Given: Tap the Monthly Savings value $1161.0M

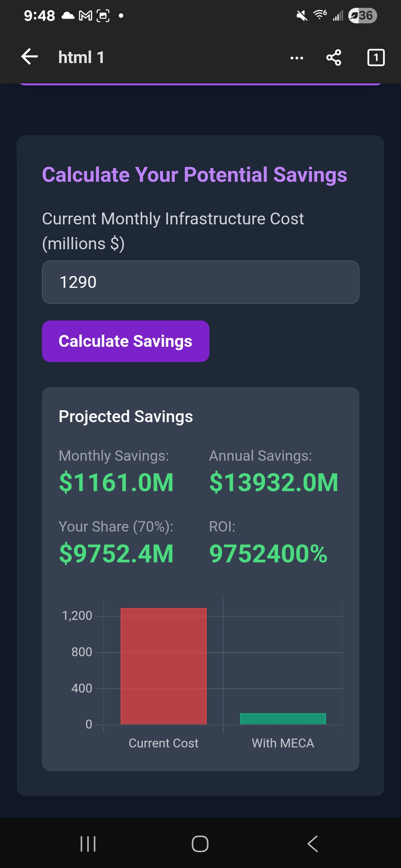Looking at the screenshot, I should coord(116,483).
